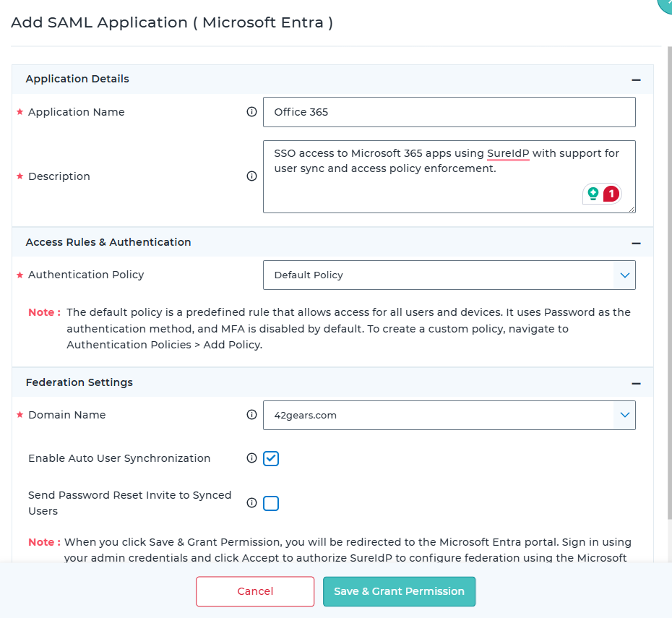The height and width of the screenshot is (618, 672).
Task: Click the info icon beside Application Name
Action: coord(251,112)
